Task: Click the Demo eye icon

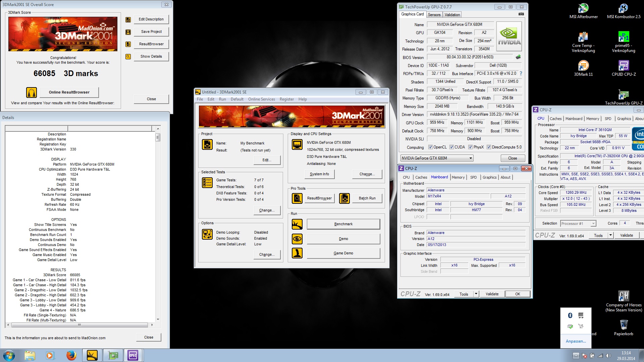Action: tap(297, 239)
